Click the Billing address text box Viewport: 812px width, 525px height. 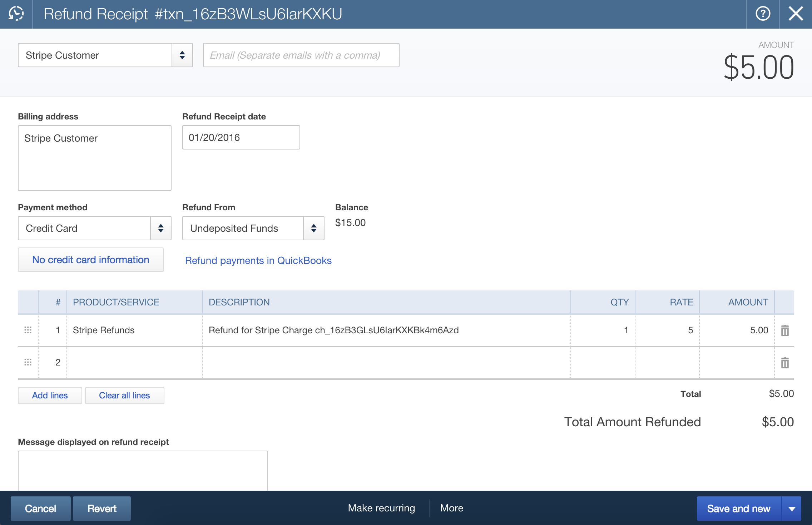coord(95,158)
